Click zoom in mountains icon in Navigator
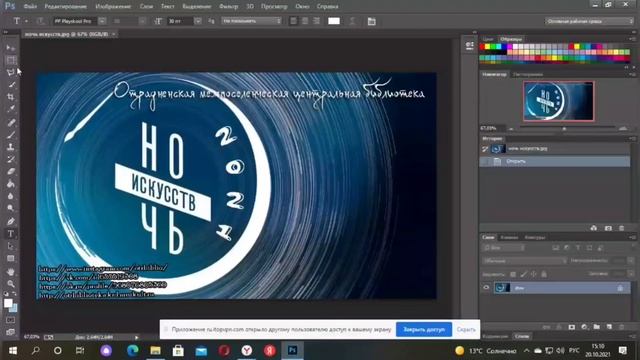640x360 pixels. [x=623, y=129]
